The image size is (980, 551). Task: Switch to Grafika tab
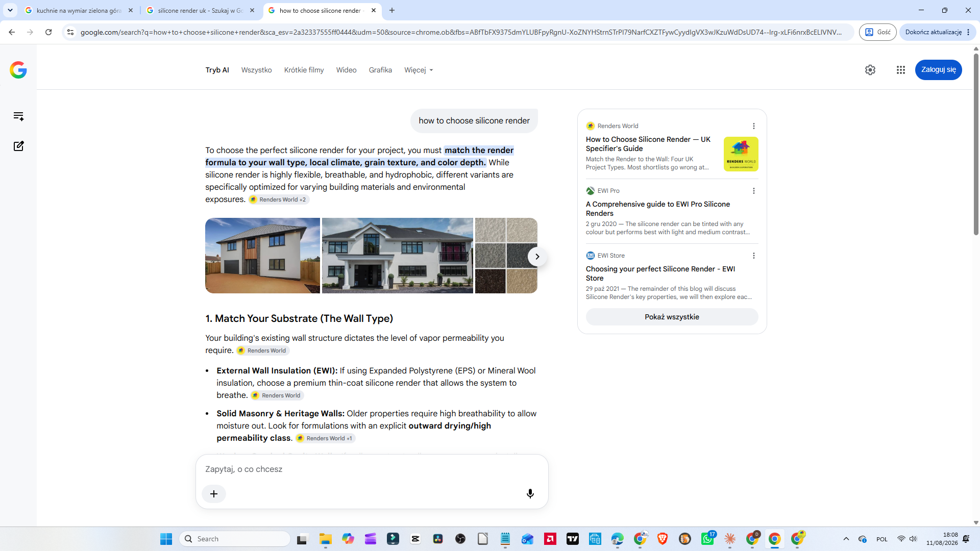coord(380,70)
